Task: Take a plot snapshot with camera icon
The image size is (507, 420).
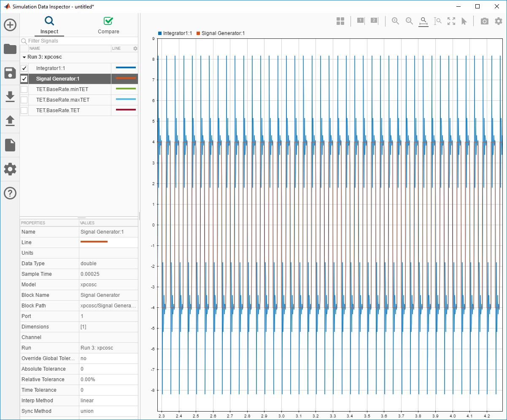Action: click(x=485, y=21)
